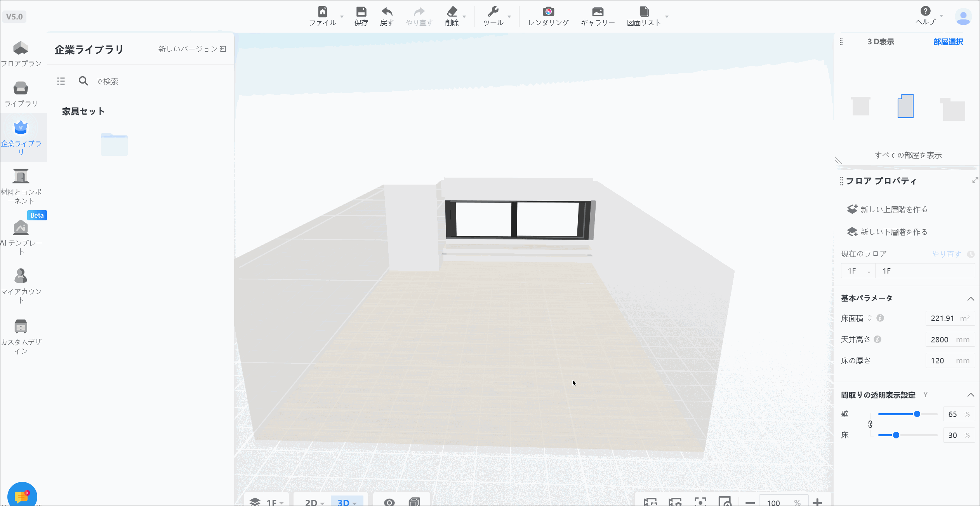Viewport: 980px width, 506px height.
Task: Click the floor name 1F text field
Action: (925, 271)
